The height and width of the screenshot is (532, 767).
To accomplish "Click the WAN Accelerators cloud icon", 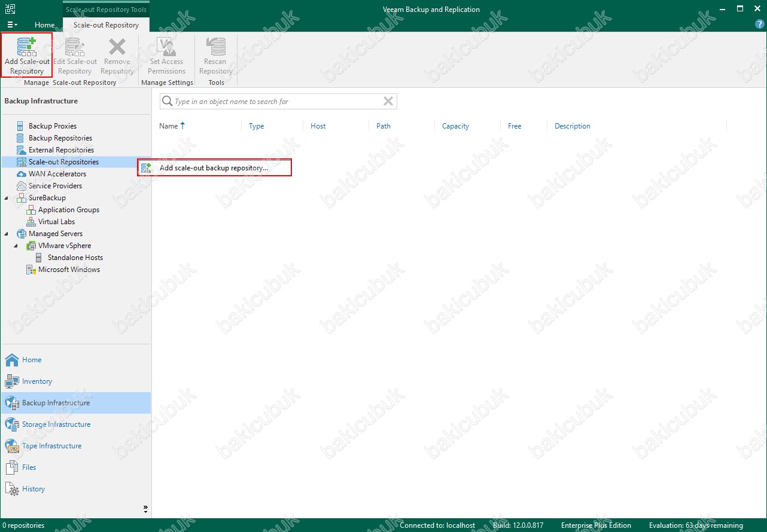I will pyautogui.click(x=22, y=174).
